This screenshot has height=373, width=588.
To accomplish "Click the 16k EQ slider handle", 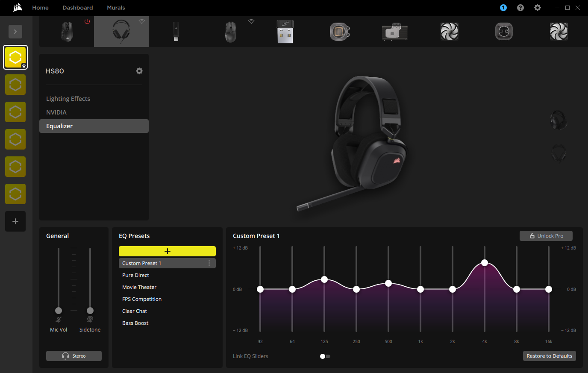I will [x=549, y=289].
